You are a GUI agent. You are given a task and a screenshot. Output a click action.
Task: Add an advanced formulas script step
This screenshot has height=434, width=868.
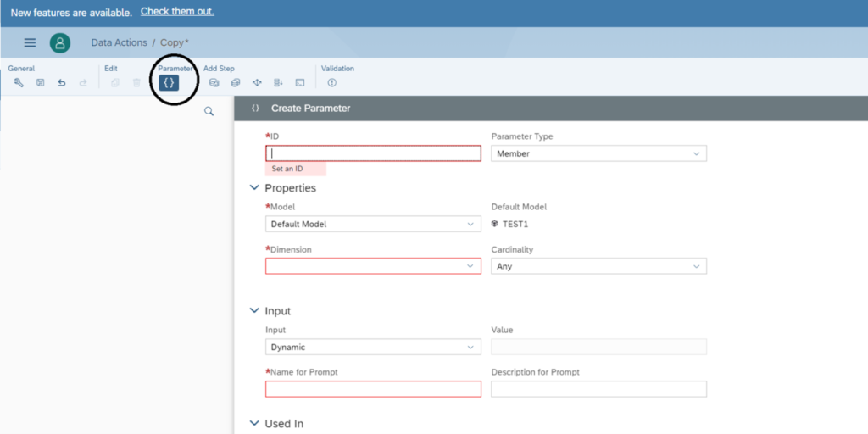coord(299,83)
